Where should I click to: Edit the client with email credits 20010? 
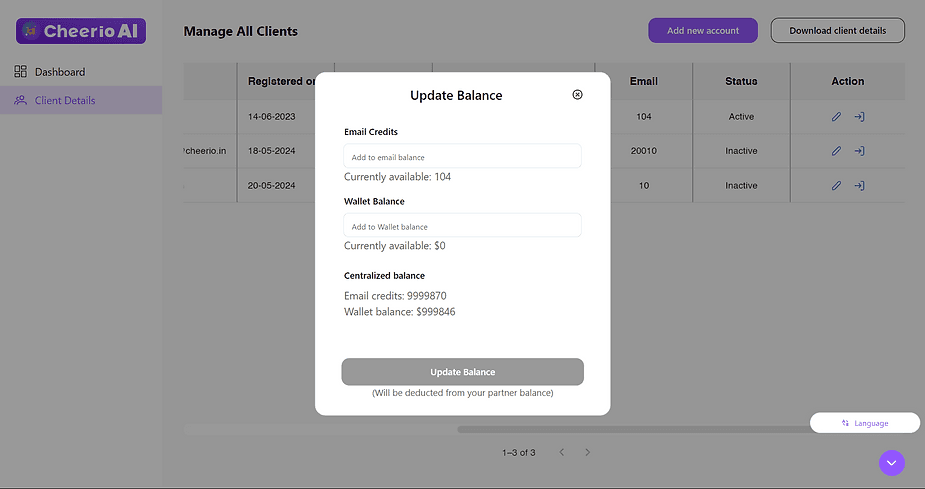coord(837,151)
